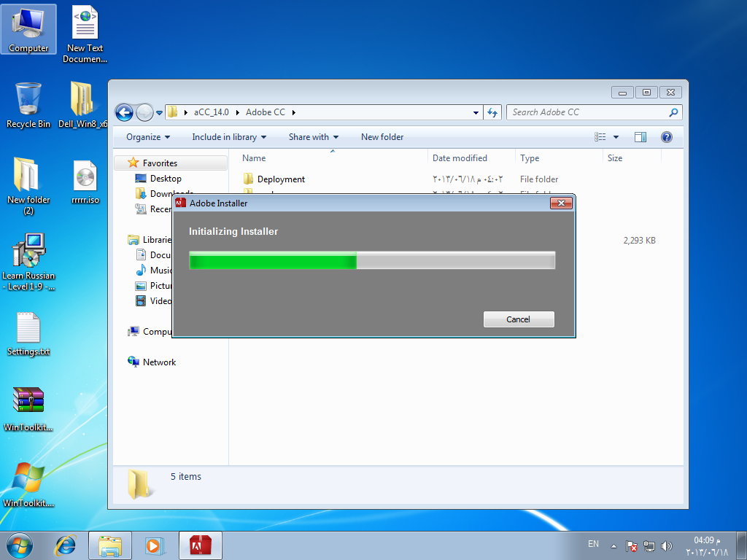Open Windows Media Player from taskbar

click(x=155, y=545)
